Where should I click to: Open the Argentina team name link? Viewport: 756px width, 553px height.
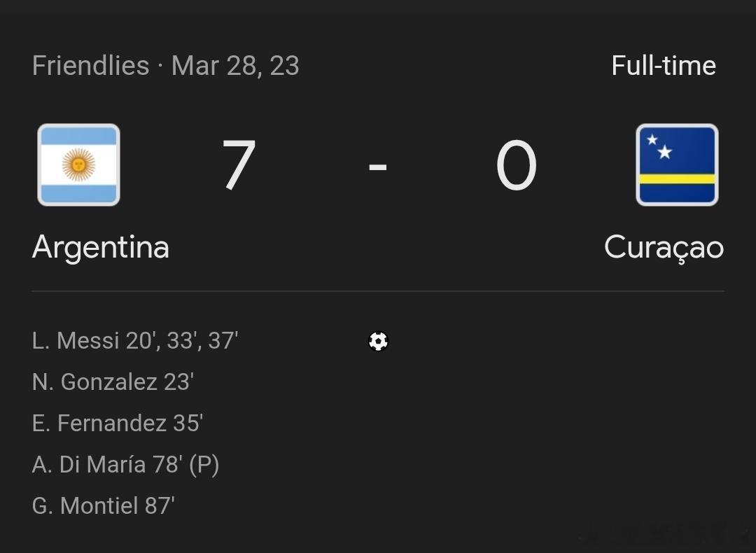101,247
